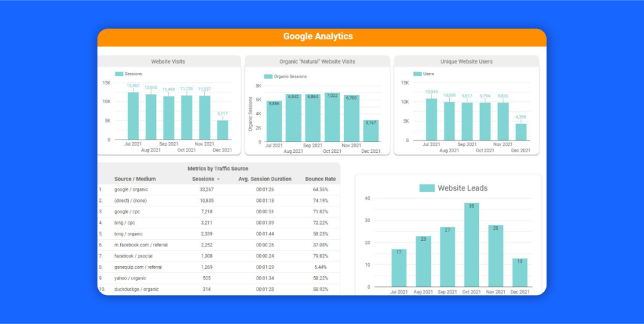Select the m.facebook.com / referral row
The width and height of the screenshot is (644, 324).
pyautogui.click(x=218, y=245)
